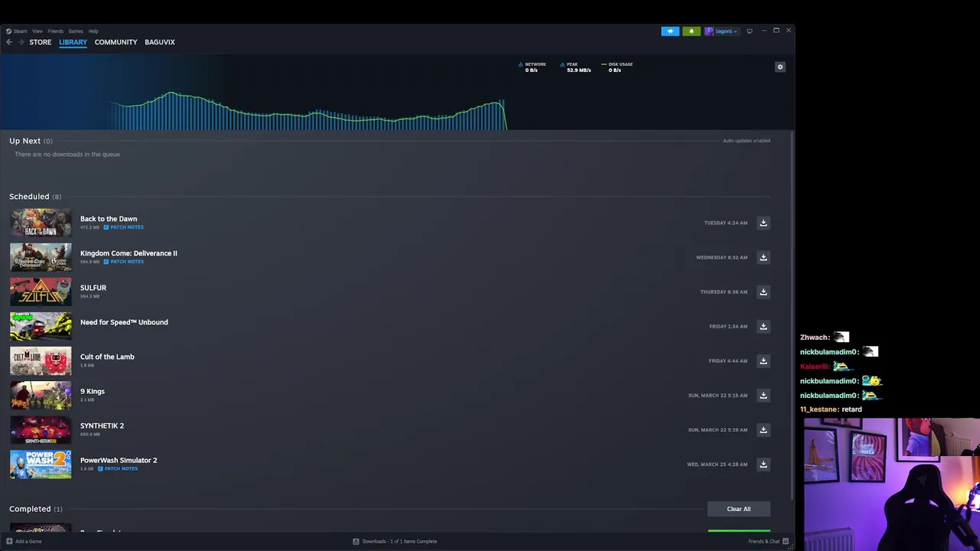Select the SULFUR title text
Screen dimensions: 980x551
point(93,288)
